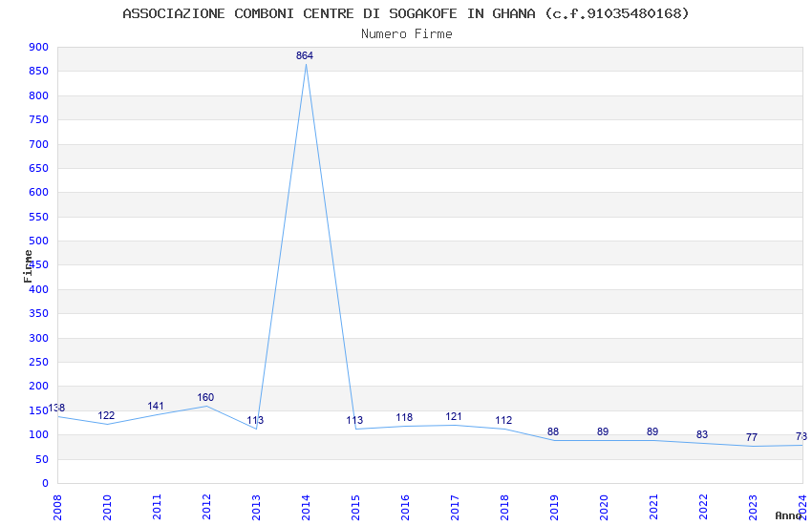Click the y-axis value 300
Screen dimensions: 812x525
pos(39,338)
